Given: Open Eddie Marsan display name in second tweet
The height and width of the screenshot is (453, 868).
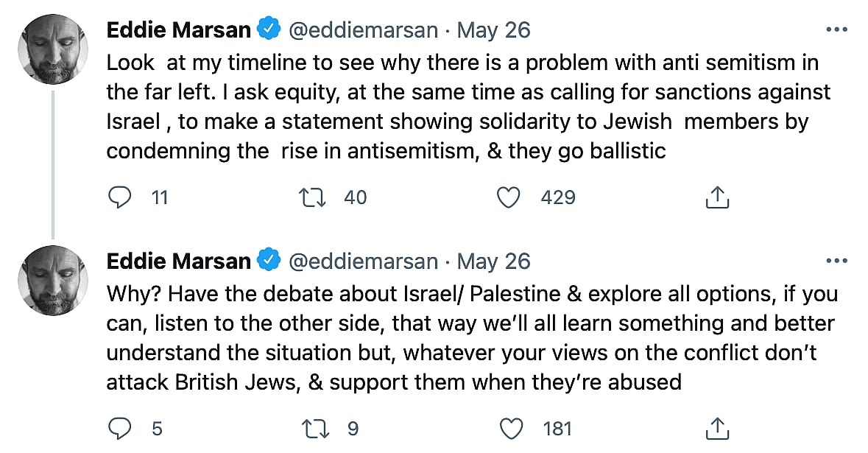Looking at the screenshot, I should coord(179,261).
